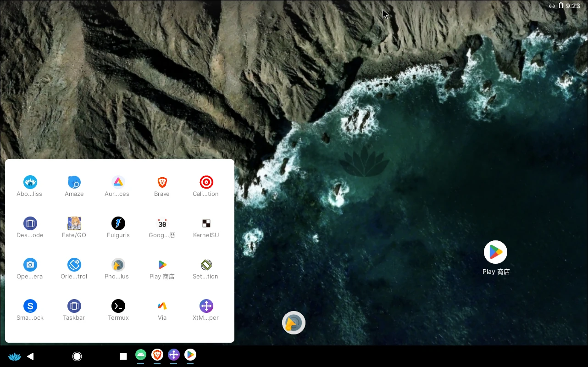Open the Via browser app
The height and width of the screenshot is (367, 588).
[162, 306]
